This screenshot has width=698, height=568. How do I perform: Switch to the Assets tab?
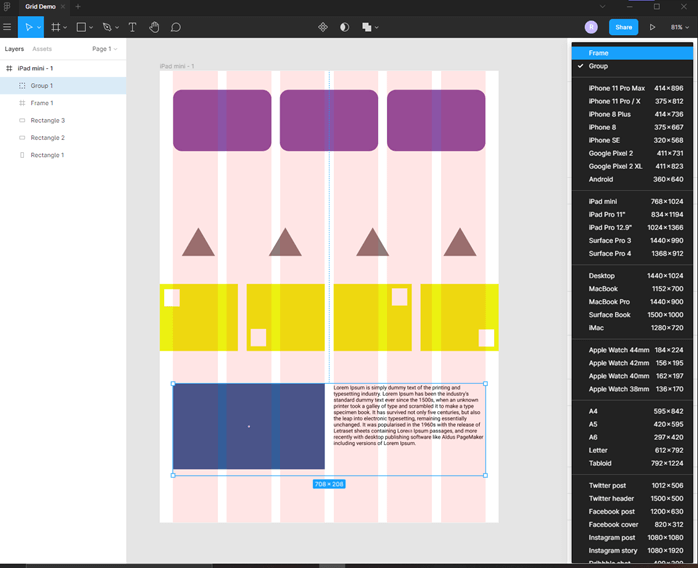(42, 48)
